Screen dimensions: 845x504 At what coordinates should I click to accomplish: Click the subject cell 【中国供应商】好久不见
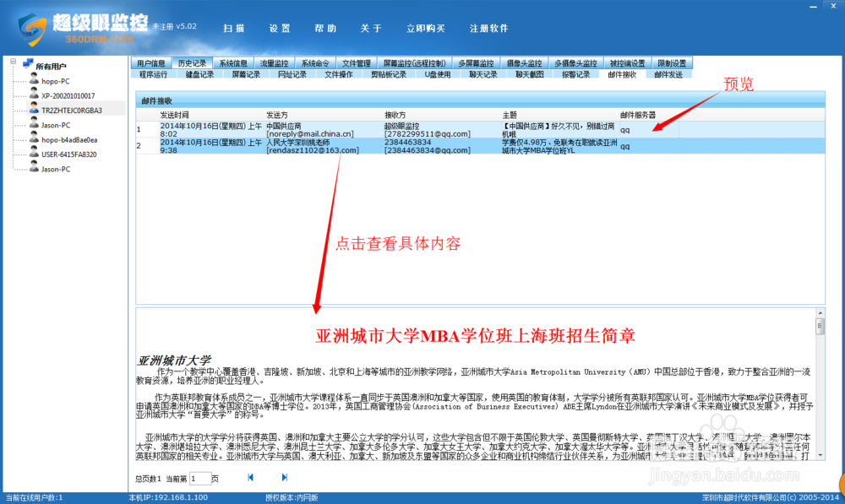point(559,130)
